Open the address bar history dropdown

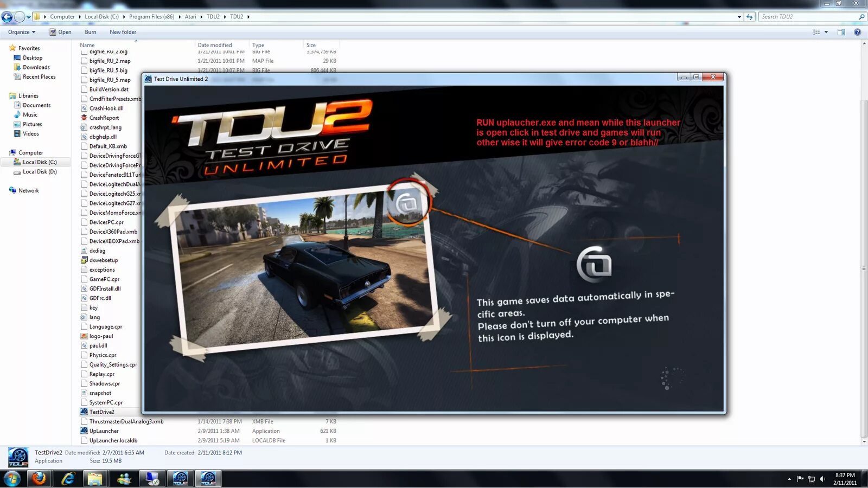[739, 17]
